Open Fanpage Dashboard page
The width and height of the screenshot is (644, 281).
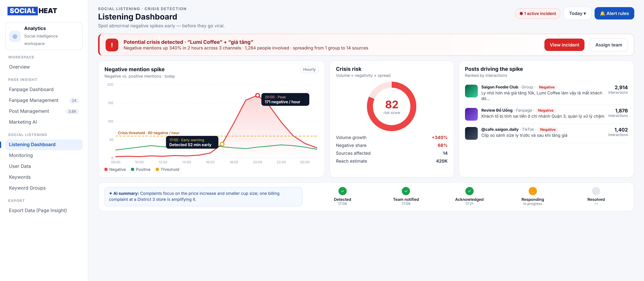click(44, 90)
